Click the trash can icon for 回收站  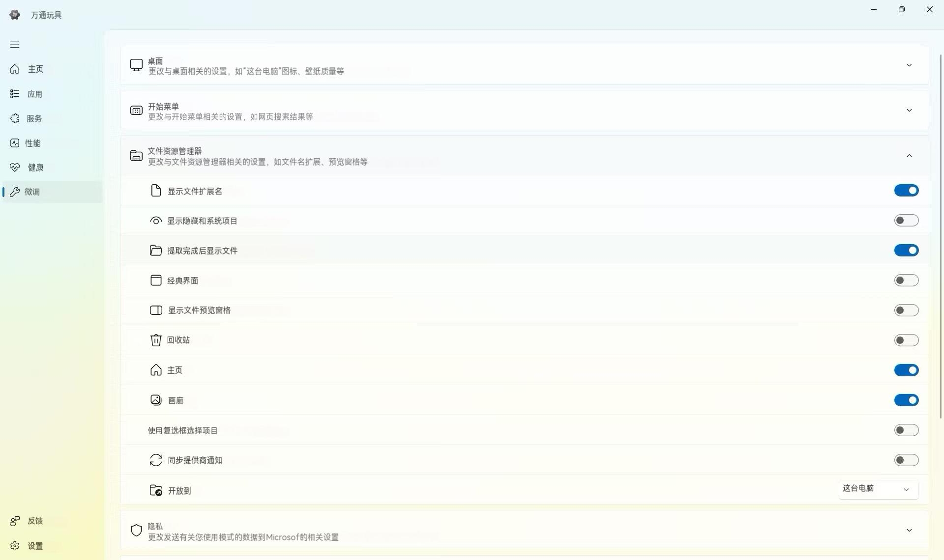156,340
